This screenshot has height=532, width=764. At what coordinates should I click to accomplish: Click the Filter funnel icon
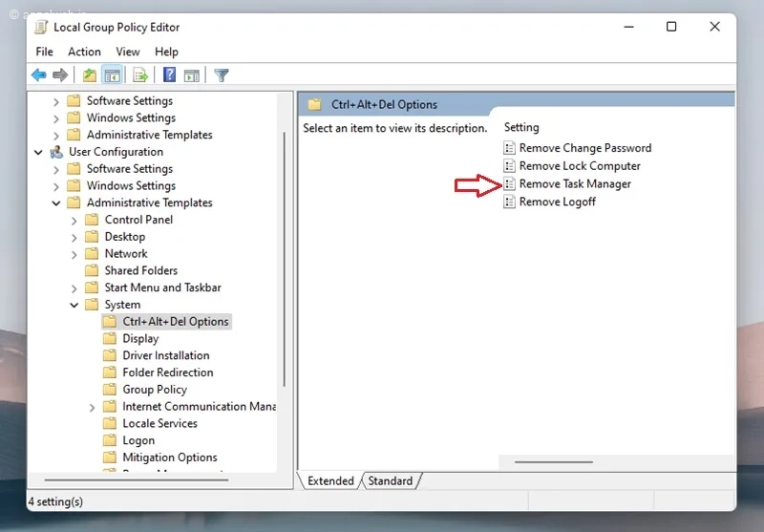click(221, 75)
